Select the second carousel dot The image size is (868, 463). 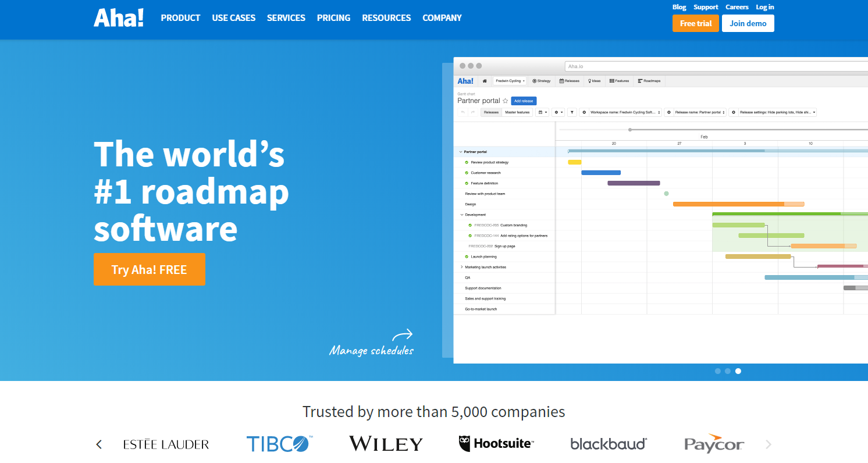pyautogui.click(x=728, y=371)
